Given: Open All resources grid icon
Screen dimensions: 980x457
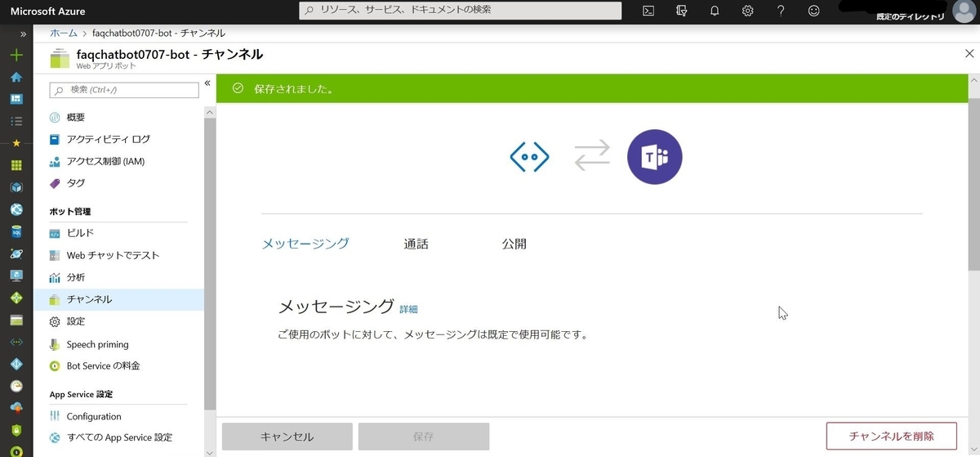Looking at the screenshot, I should (16, 165).
